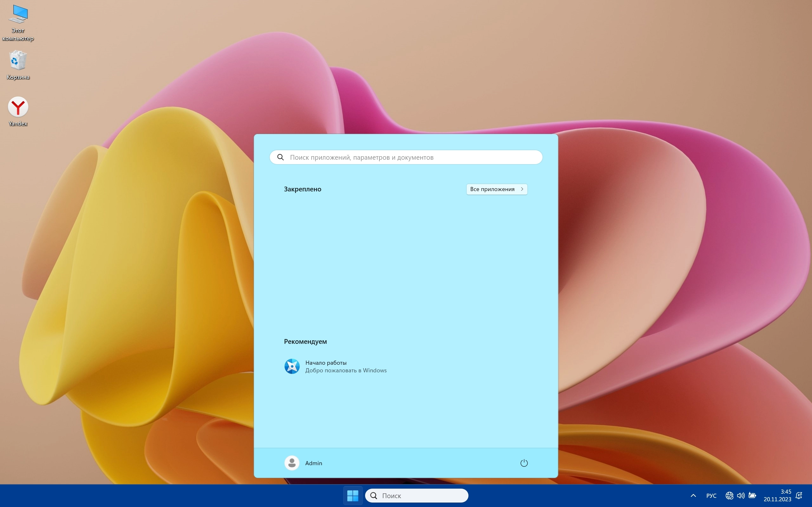Expand the Все приложения list
The height and width of the screenshot is (507, 812).
497,189
